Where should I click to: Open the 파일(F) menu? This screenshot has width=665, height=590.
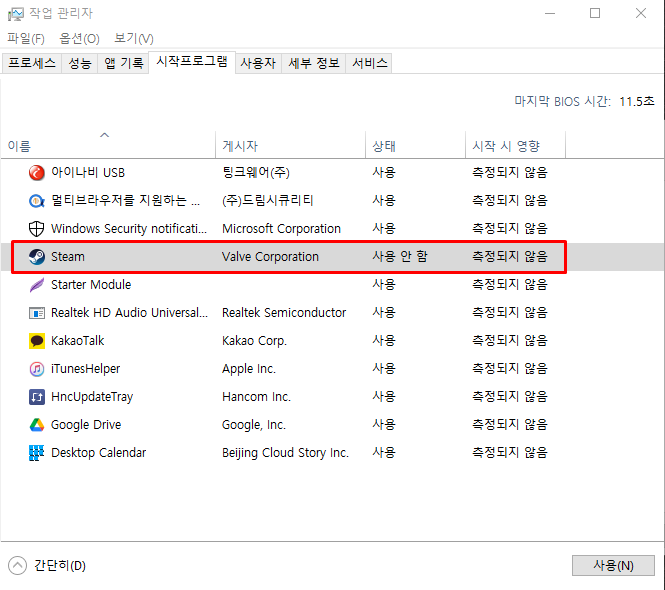pos(26,39)
